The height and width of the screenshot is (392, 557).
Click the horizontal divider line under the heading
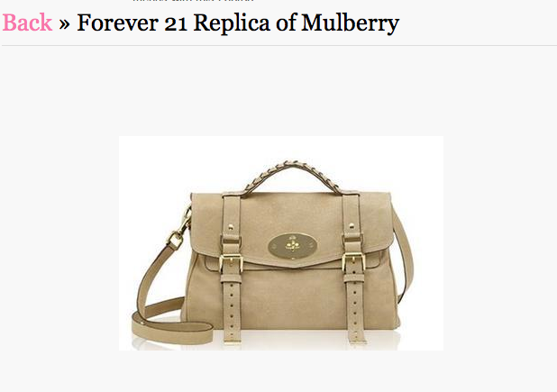point(279,45)
